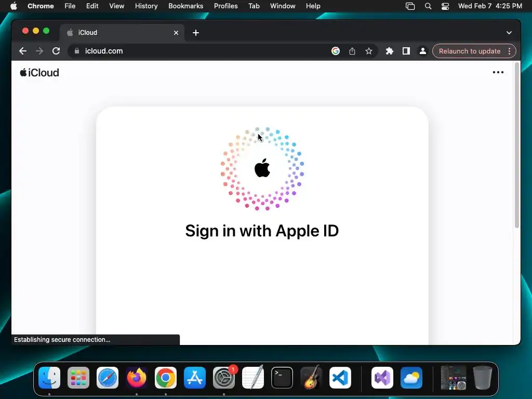This screenshot has height=399, width=532.
Task: Launch Safari from the Dock
Action: coord(108,378)
